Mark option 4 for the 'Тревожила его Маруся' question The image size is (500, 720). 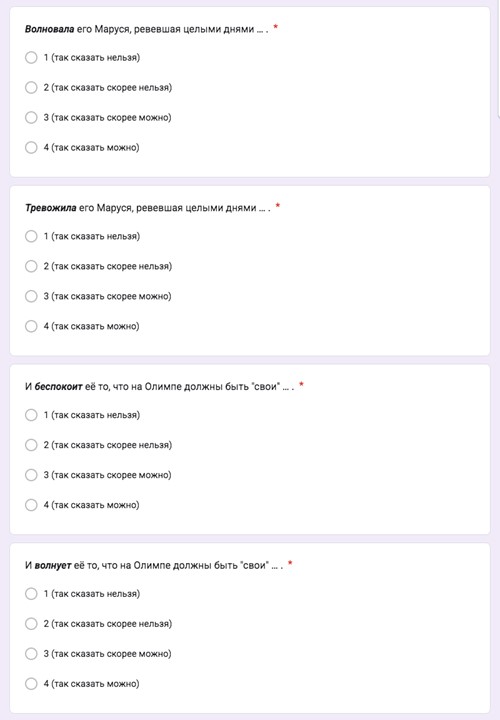pyautogui.click(x=31, y=326)
